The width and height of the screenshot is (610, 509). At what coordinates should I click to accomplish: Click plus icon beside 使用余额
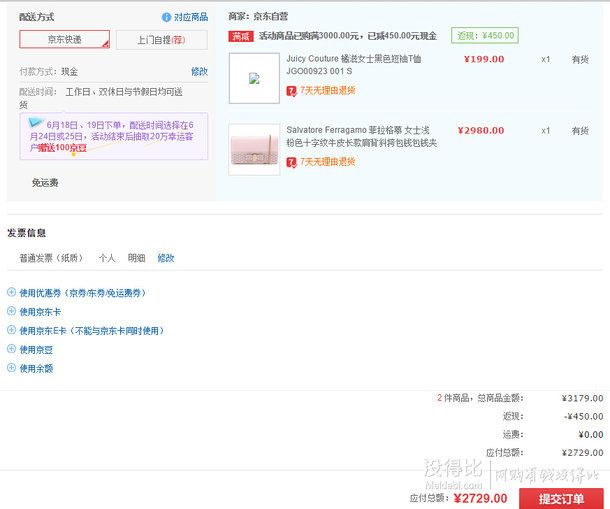coord(12,367)
